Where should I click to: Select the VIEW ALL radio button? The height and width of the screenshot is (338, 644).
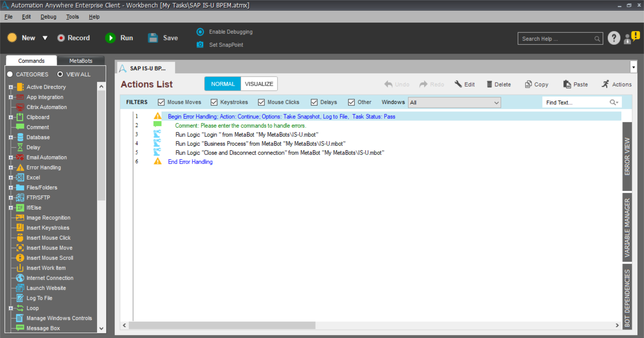coord(60,74)
